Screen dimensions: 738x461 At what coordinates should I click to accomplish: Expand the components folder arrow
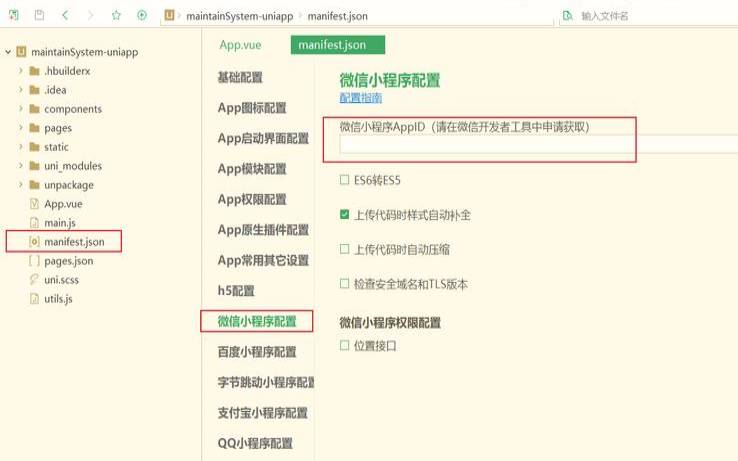click(21, 109)
